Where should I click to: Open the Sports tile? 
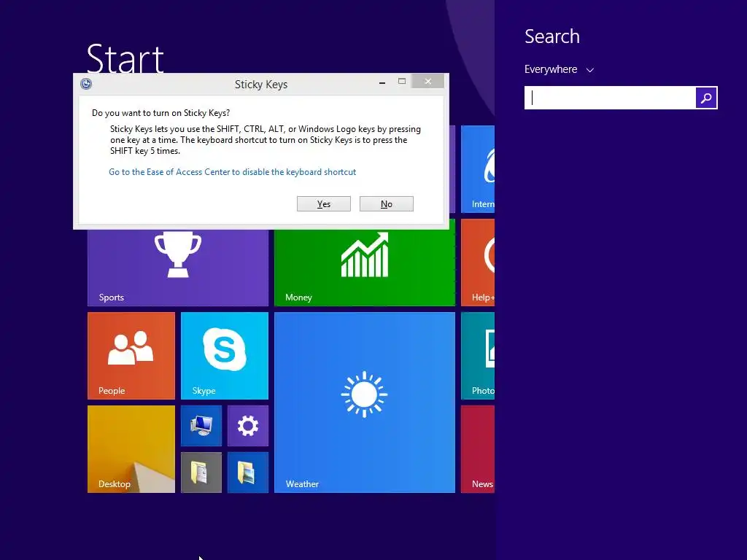tap(178, 268)
